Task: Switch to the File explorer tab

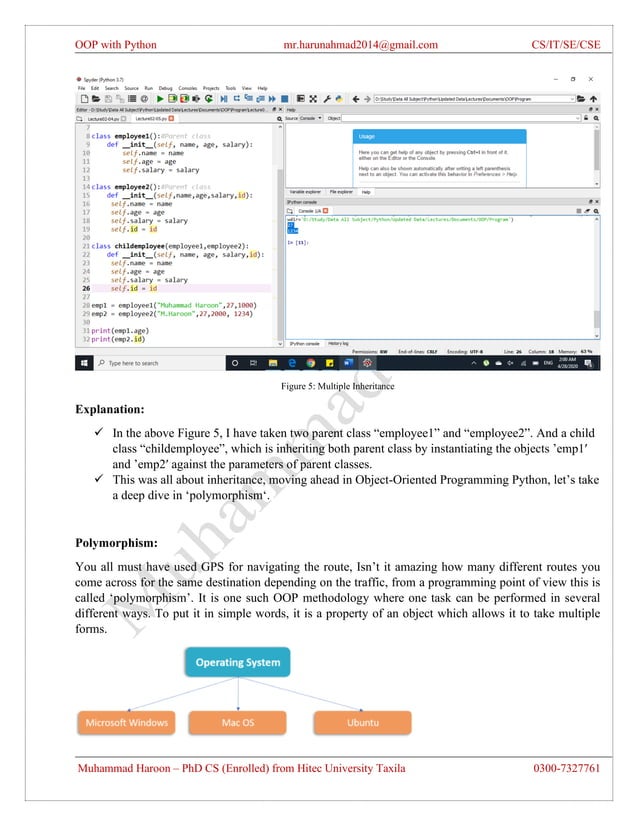Action: [341, 192]
